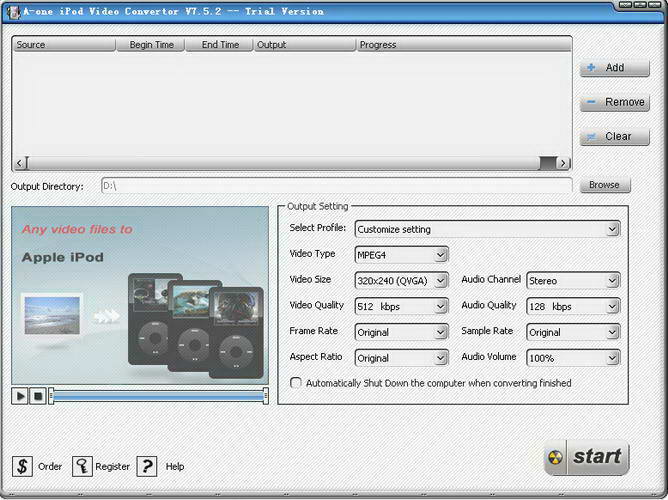Open the Video Size dropdown
Screen dimensions: 668x500
coord(441,281)
